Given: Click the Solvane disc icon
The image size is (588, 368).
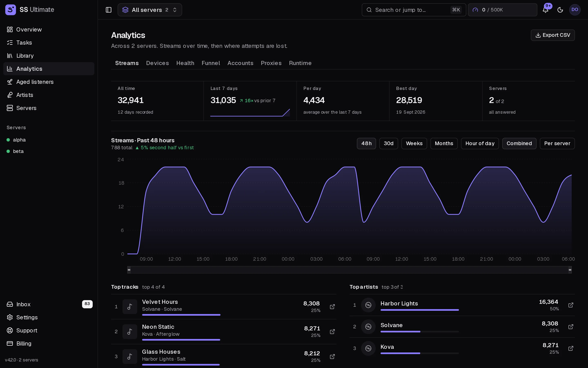Looking at the screenshot, I should coord(368,327).
